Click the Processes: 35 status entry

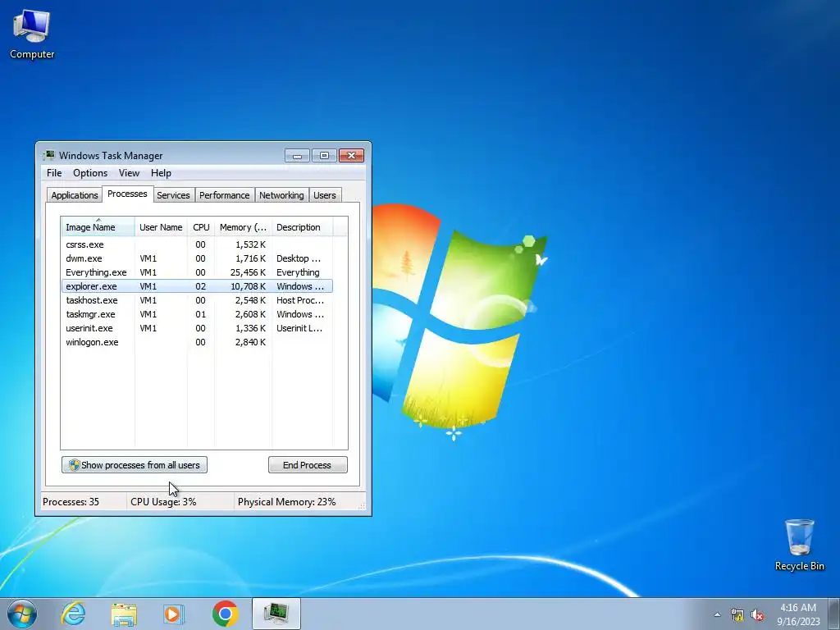(x=71, y=502)
